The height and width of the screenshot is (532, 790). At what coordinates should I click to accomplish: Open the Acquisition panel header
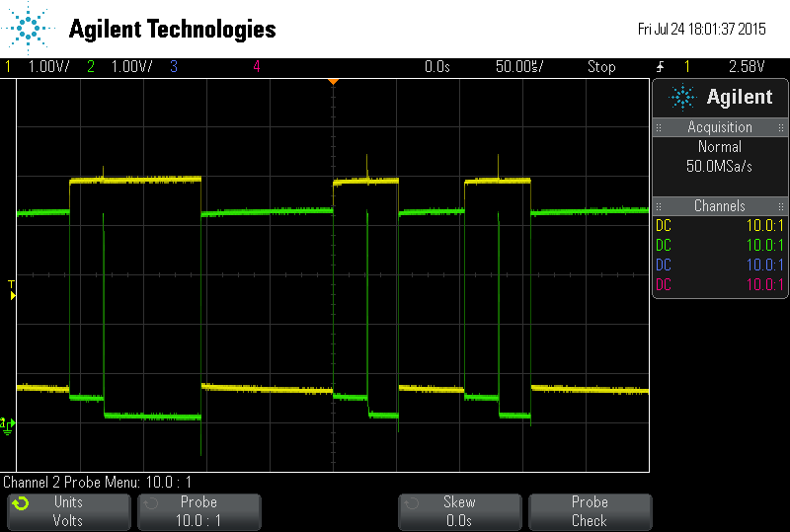pyautogui.click(x=720, y=127)
